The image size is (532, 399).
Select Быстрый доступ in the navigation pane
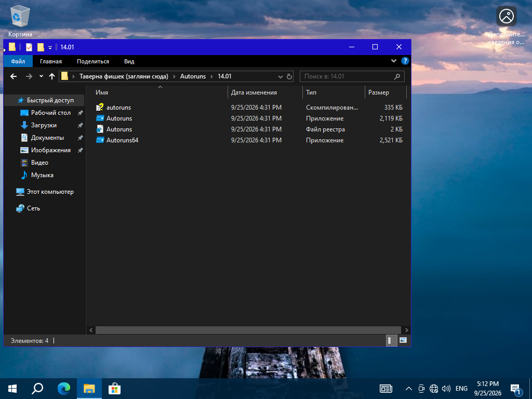point(45,100)
